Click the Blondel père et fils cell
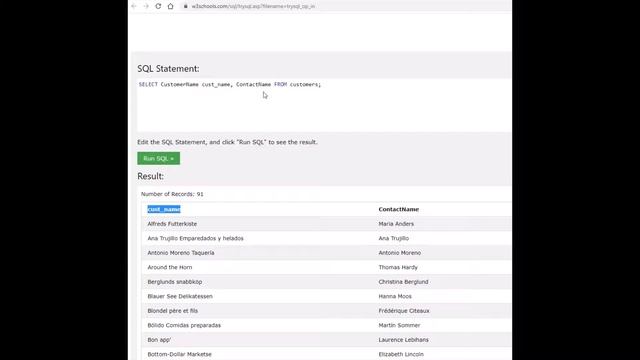The height and width of the screenshot is (360, 640). (172, 311)
